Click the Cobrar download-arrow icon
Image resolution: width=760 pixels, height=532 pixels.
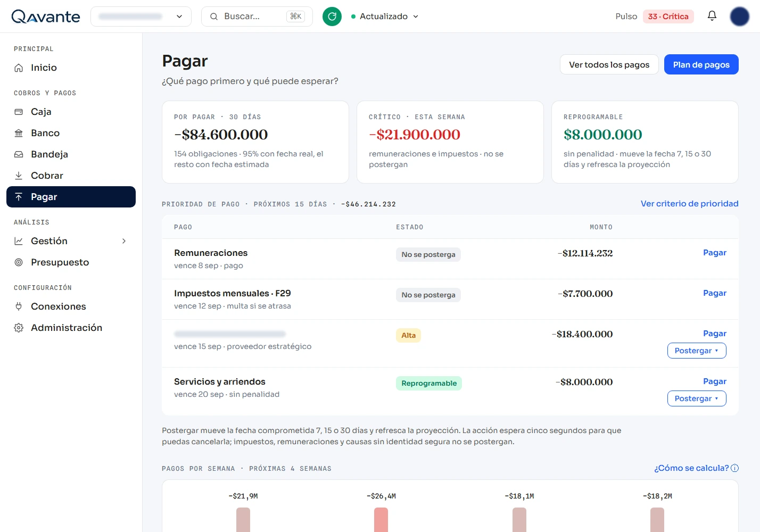point(19,176)
